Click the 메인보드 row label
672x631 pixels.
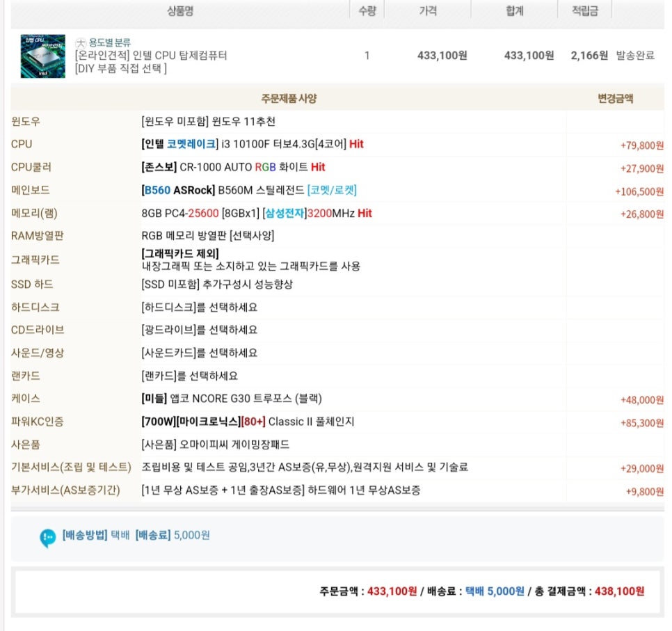tap(30, 190)
